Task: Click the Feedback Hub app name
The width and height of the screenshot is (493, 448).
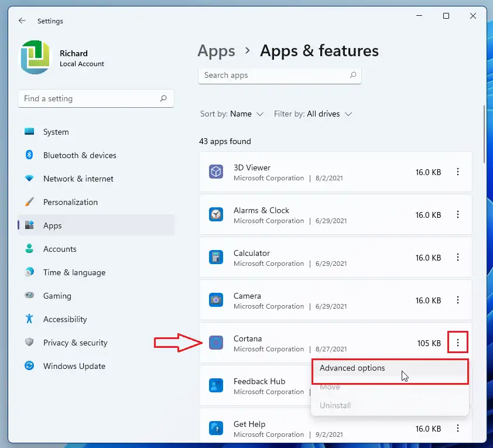Action: pyautogui.click(x=259, y=381)
